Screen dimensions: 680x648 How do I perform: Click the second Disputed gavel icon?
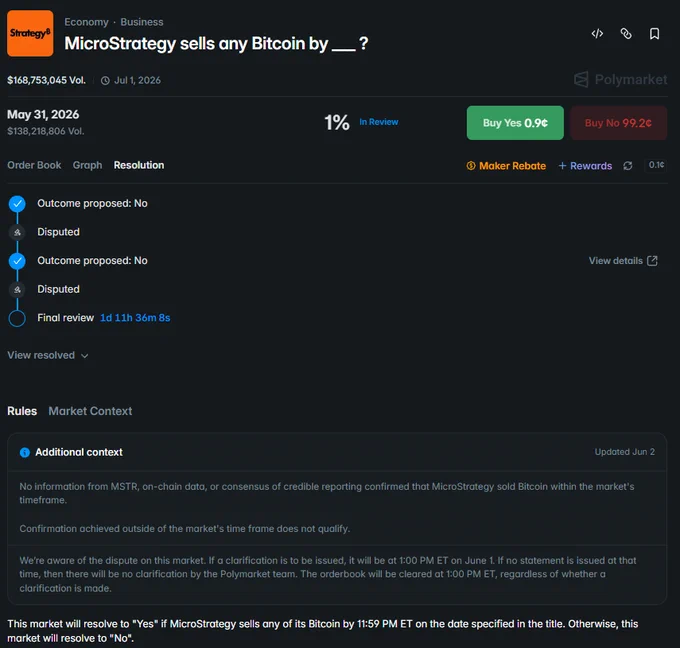pos(17,290)
